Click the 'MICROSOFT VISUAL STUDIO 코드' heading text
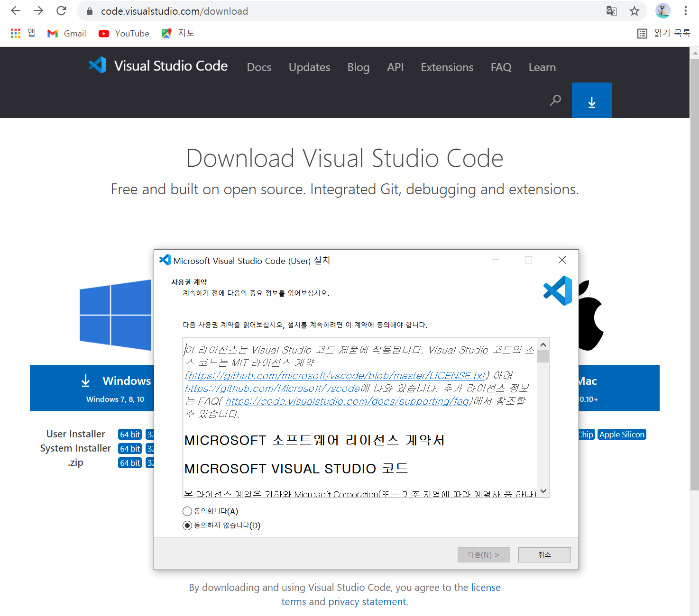Viewport: 699px width, 616px height. (296, 469)
